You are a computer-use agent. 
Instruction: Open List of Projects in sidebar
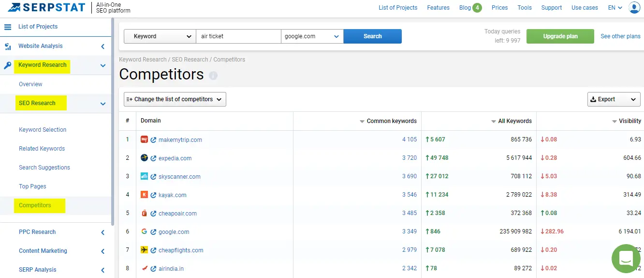38,27
